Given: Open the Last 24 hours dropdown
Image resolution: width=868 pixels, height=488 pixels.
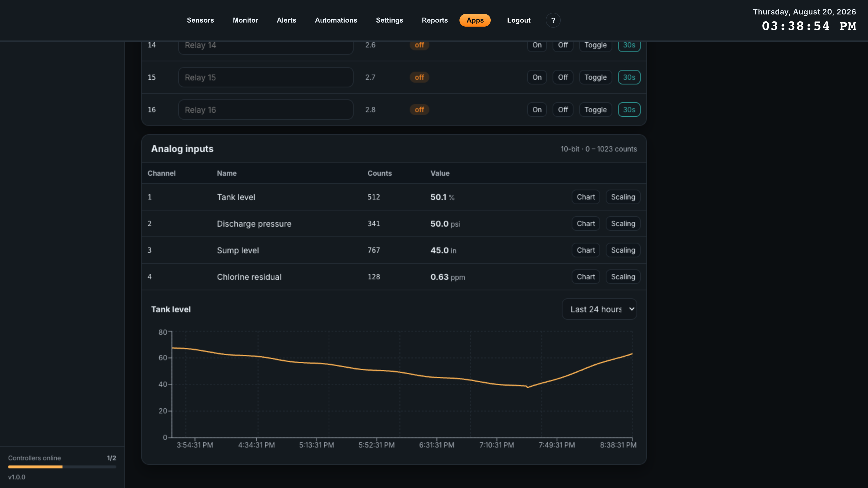Looking at the screenshot, I should click(599, 309).
